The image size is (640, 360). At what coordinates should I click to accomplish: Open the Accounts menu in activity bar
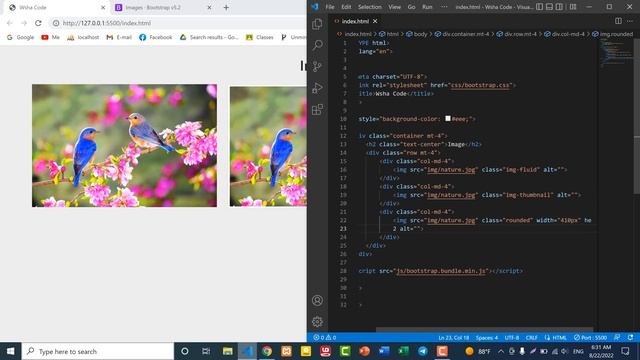[317, 300]
